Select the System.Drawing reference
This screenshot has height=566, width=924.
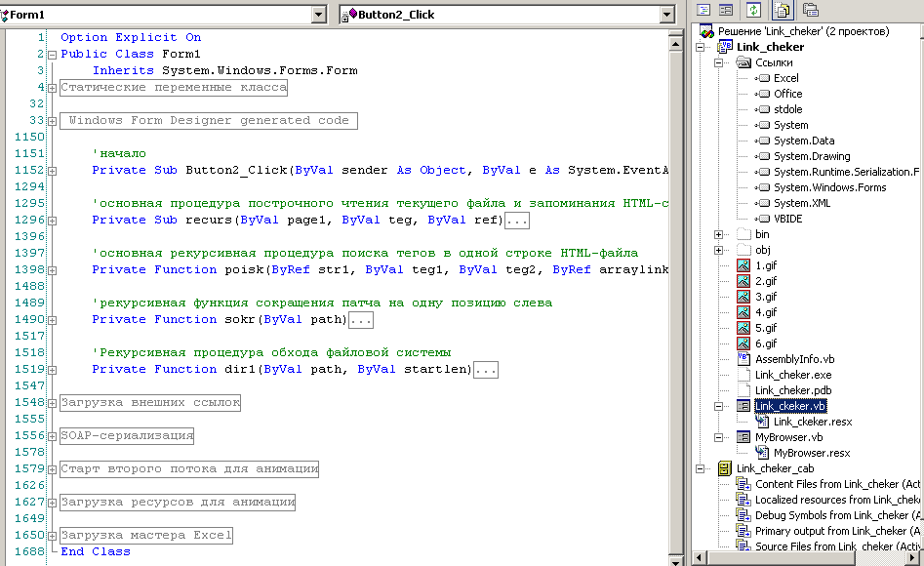coord(812,156)
